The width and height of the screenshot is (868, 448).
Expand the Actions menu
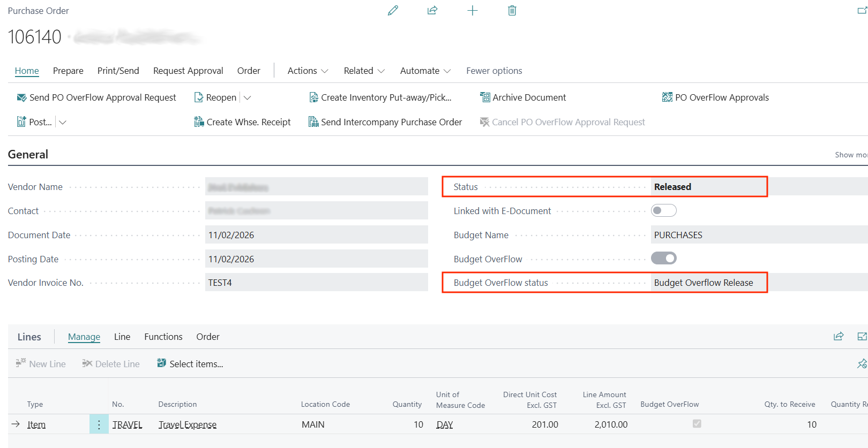tap(308, 71)
